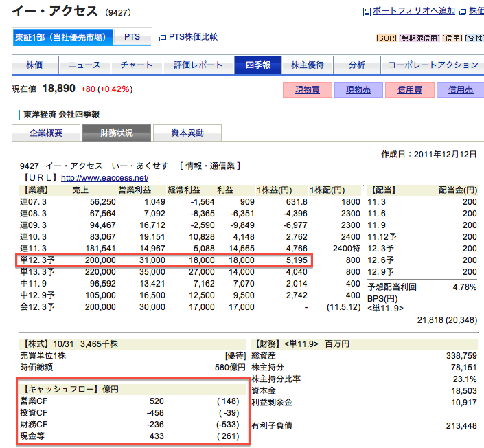Click the price change +80 (+0.42%)

click(107, 89)
